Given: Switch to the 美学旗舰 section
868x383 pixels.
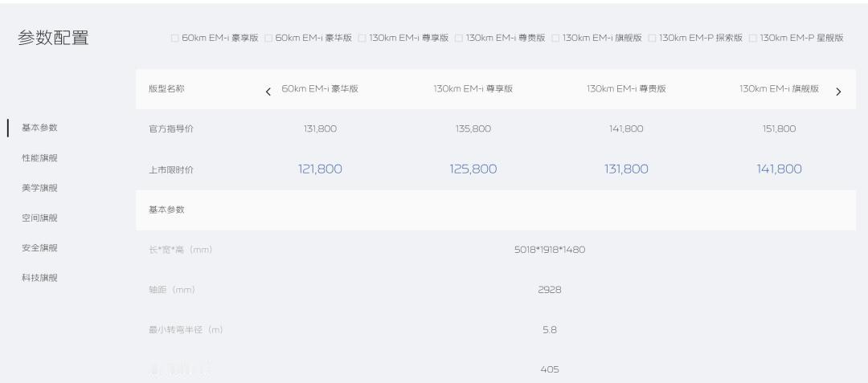Looking at the screenshot, I should (x=39, y=188).
